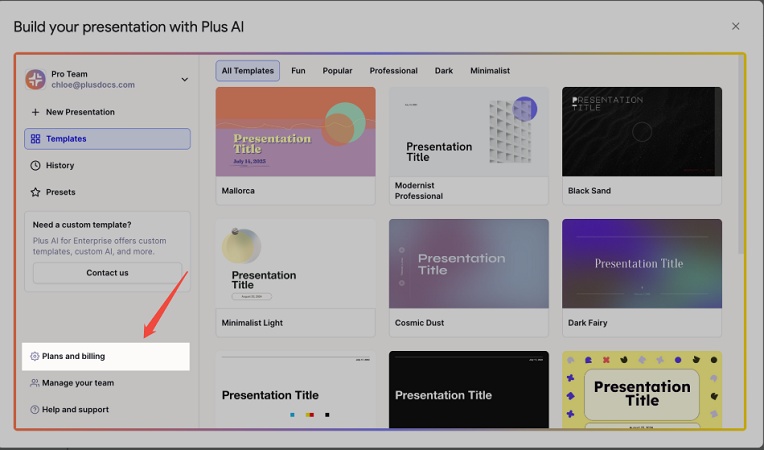The width and height of the screenshot is (764, 450).
Task: Open Plans and billing
Action: (106, 356)
